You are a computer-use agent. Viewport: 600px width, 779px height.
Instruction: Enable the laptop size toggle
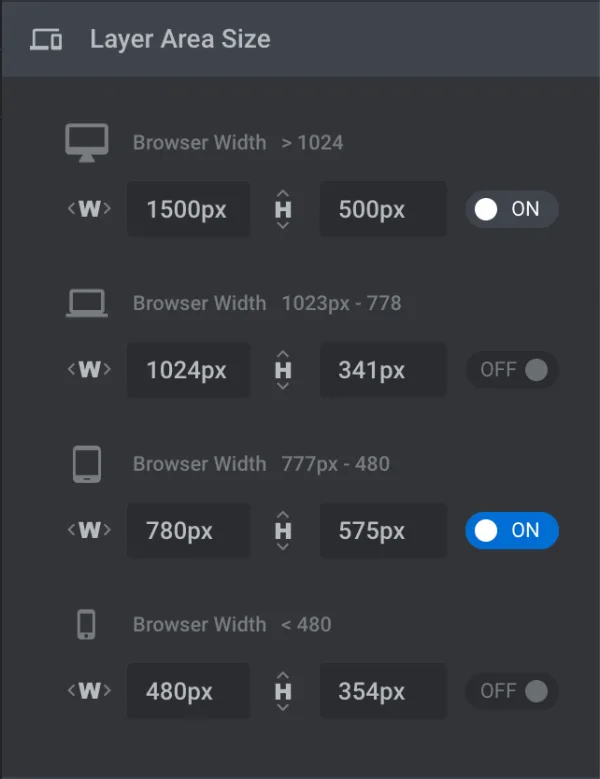[x=511, y=370]
